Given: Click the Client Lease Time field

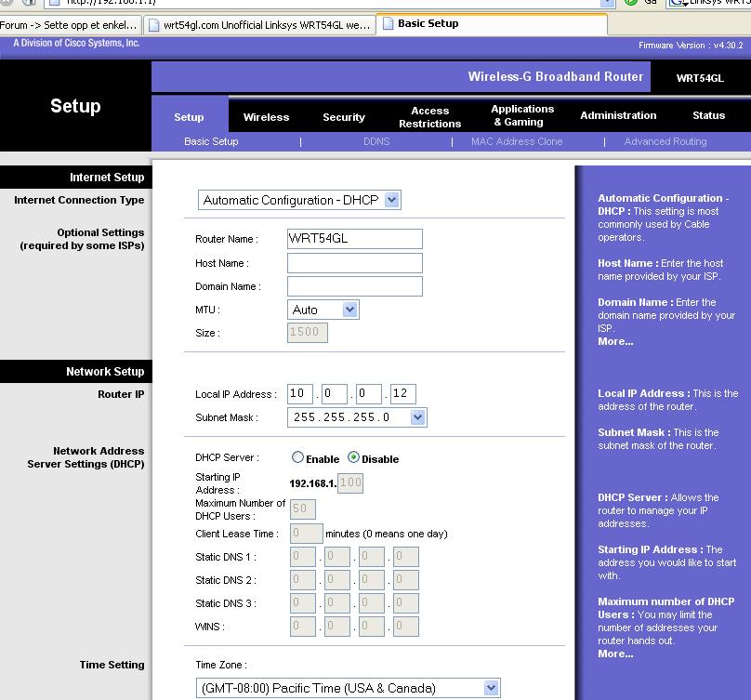Looking at the screenshot, I should click(x=307, y=534).
